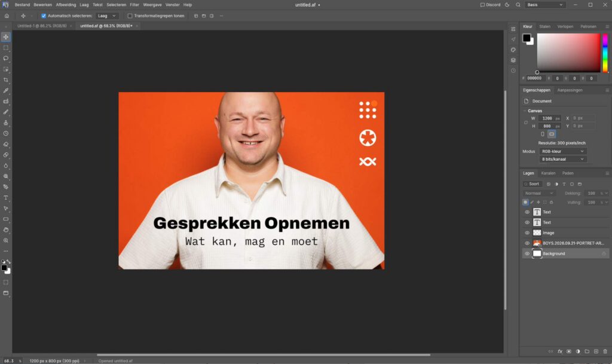Open the Filter menu
Viewport: 612px width, 364px height.
point(134,5)
